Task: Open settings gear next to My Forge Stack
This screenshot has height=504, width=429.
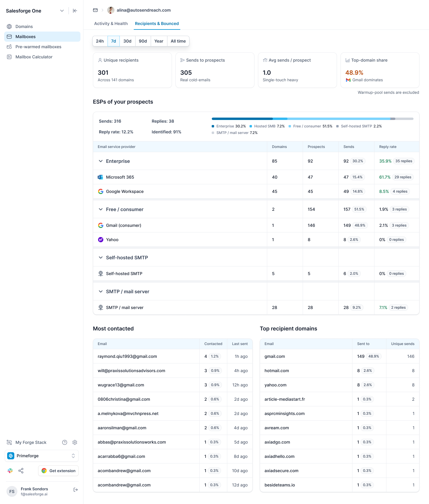Action: [x=75, y=442]
